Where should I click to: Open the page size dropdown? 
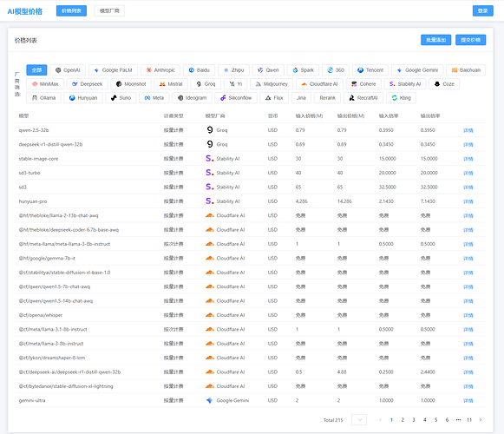[359, 420]
